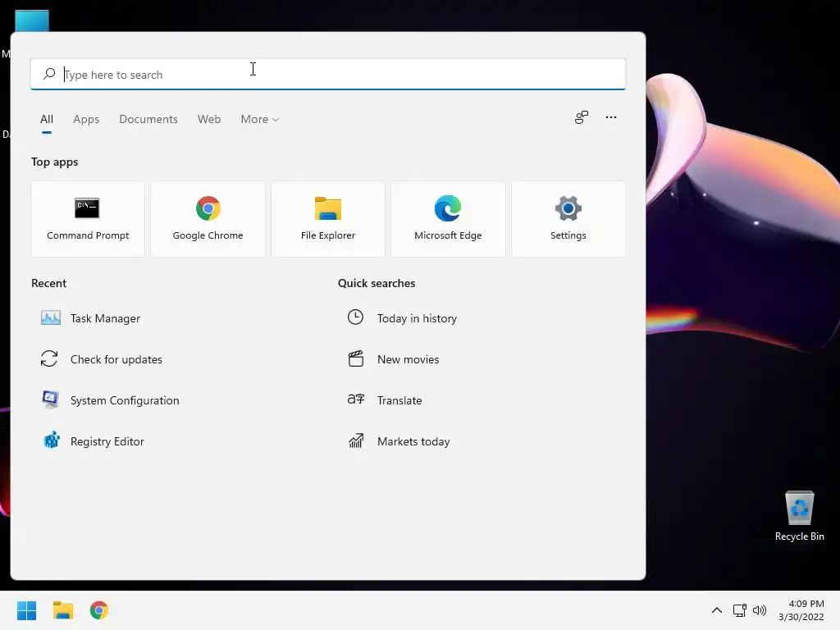Select System Configuration label
The image size is (840, 630).
click(x=125, y=400)
